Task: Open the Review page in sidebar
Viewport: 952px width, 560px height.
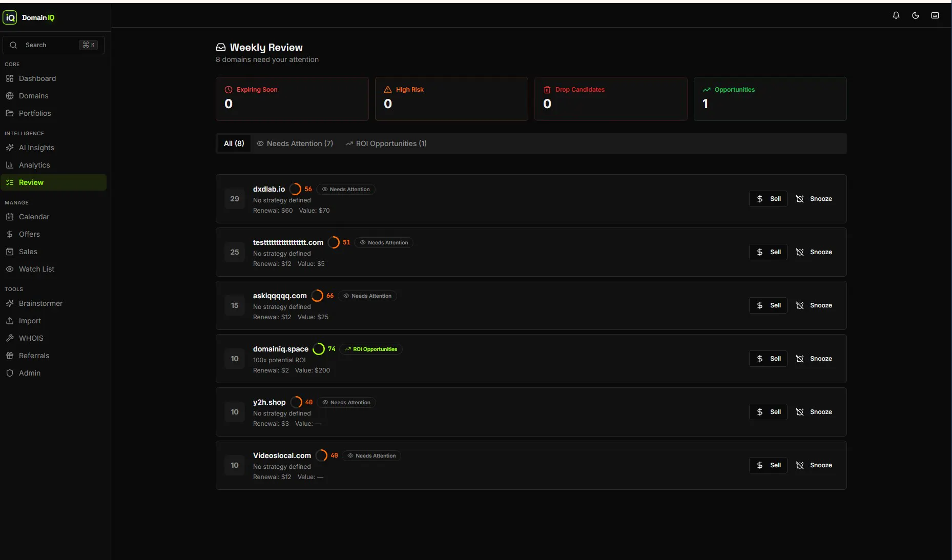Action: tap(53, 182)
